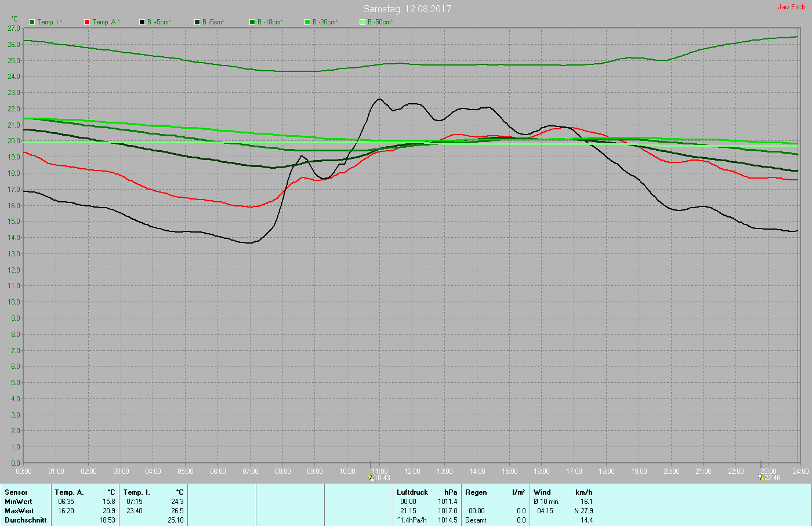Select the 06:00 time axis label
Viewport: 812px width, 526px height.
click(x=218, y=471)
